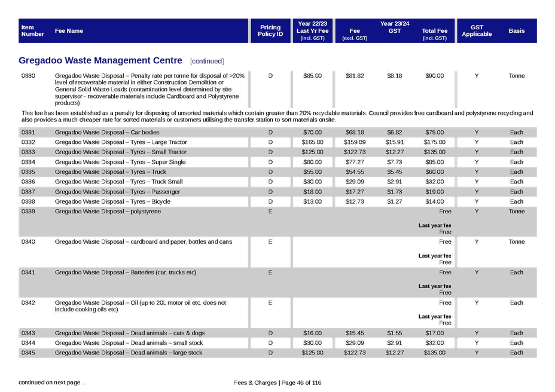
Task: Click the fee note starting "This fee has been established"
Action: point(277,117)
